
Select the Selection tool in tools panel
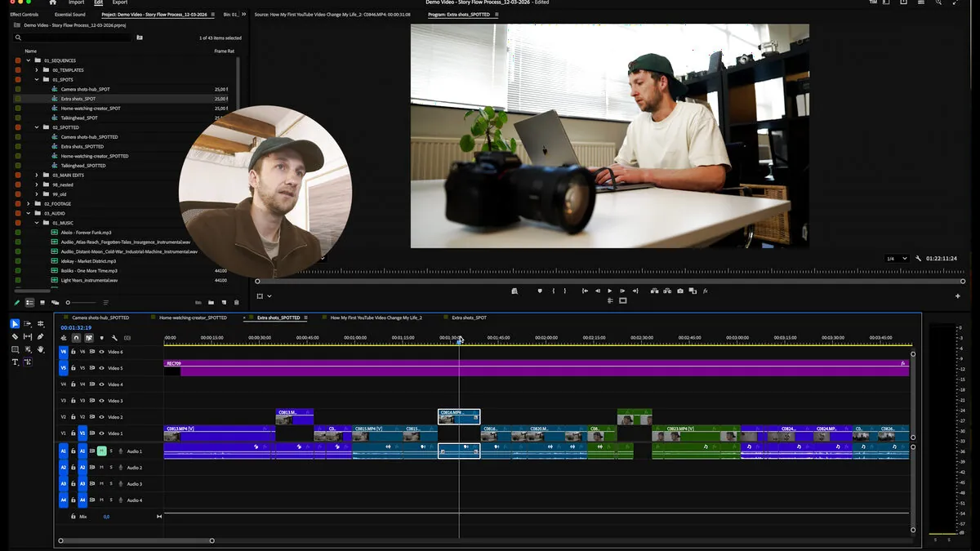[x=15, y=324]
